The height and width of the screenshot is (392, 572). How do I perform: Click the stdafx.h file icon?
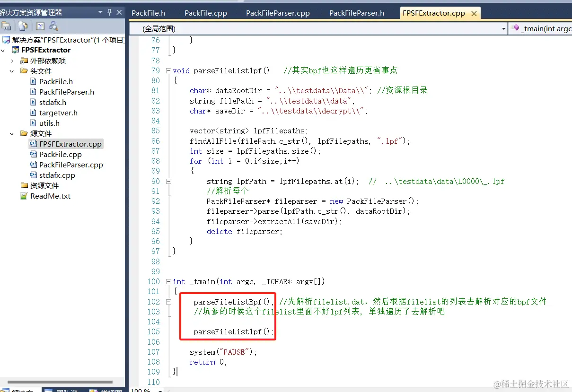[33, 103]
